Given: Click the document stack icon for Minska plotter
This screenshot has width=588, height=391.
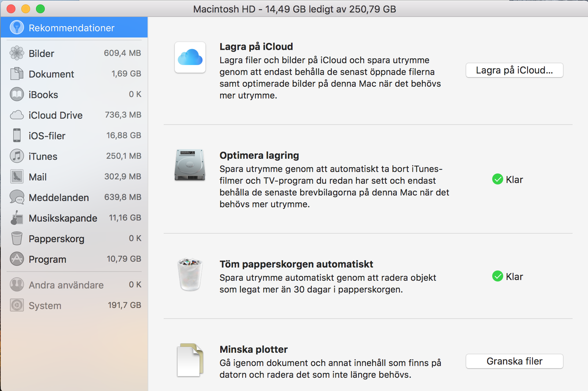Looking at the screenshot, I should pyautogui.click(x=190, y=360).
